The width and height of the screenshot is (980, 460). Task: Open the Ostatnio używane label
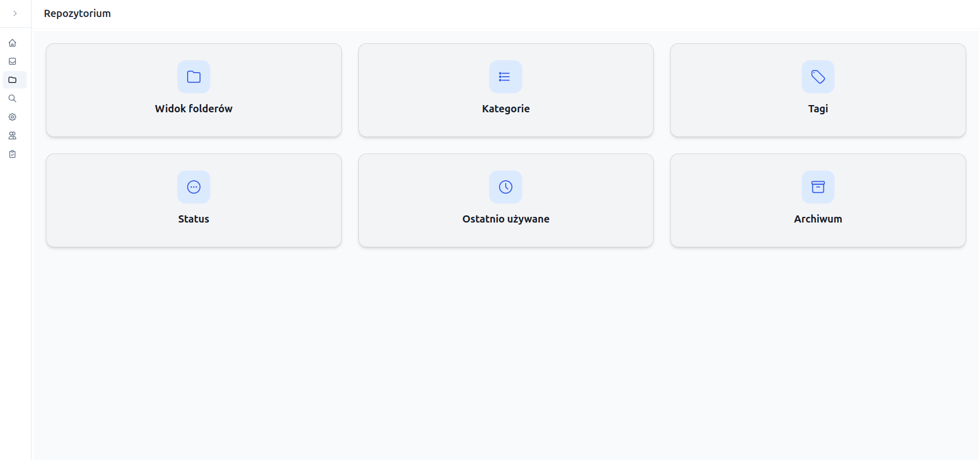pos(506,219)
